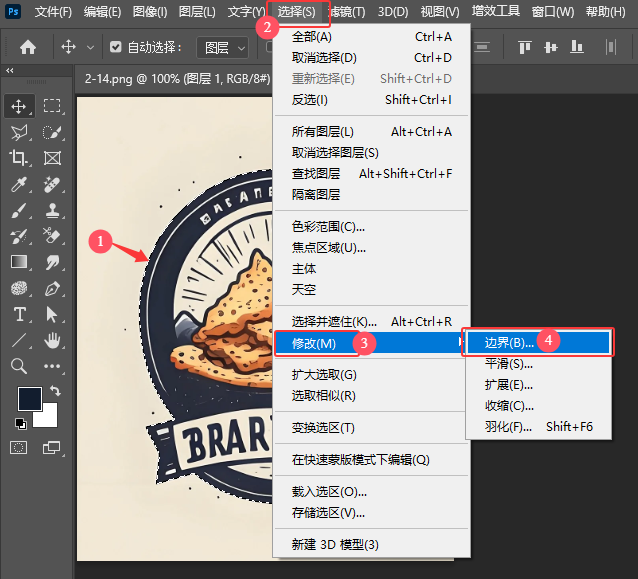Open the 图层(L) menu

pyautogui.click(x=197, y=12)
